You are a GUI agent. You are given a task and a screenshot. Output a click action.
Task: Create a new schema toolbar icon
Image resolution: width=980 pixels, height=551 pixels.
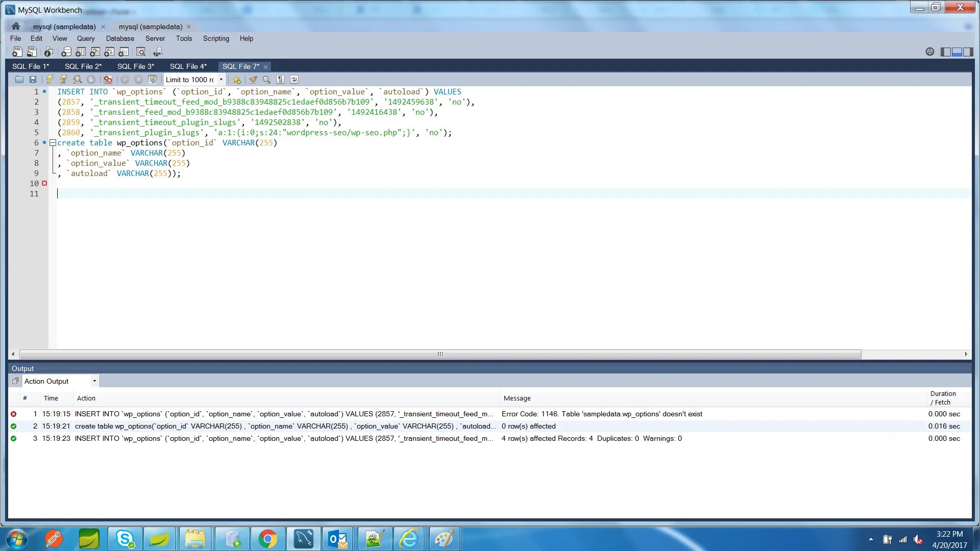tap(66, 52)
